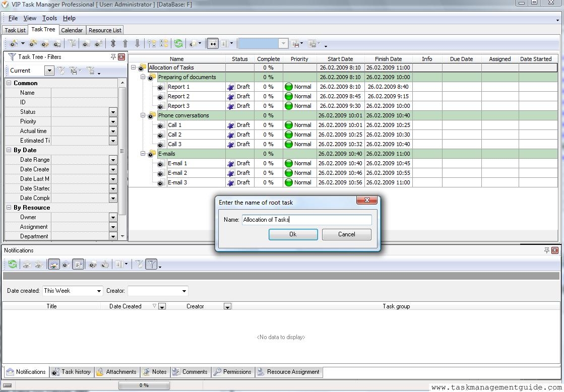Click the Delete Task icon in main toolbar
564x392 pixels.
tap(57, 43)
